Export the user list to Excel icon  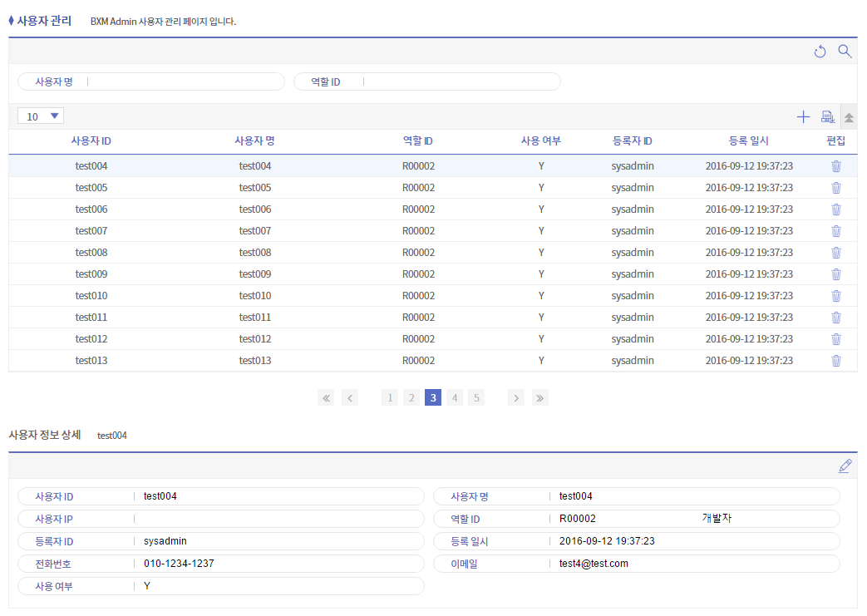pyautogui.click(x=828, y=116)
